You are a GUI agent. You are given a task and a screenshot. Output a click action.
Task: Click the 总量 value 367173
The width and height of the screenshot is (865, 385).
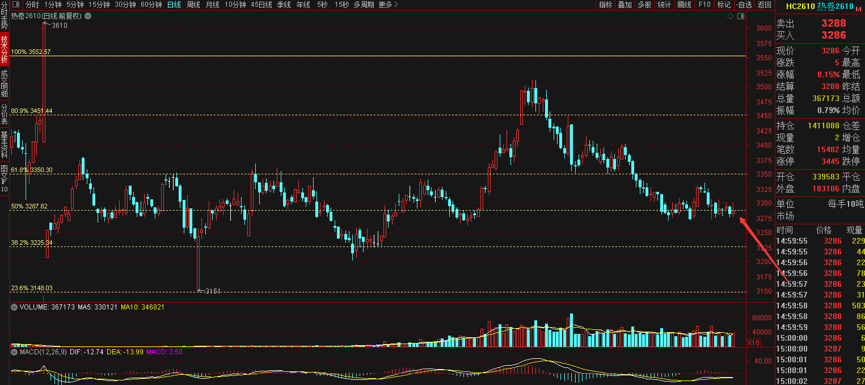826,98
